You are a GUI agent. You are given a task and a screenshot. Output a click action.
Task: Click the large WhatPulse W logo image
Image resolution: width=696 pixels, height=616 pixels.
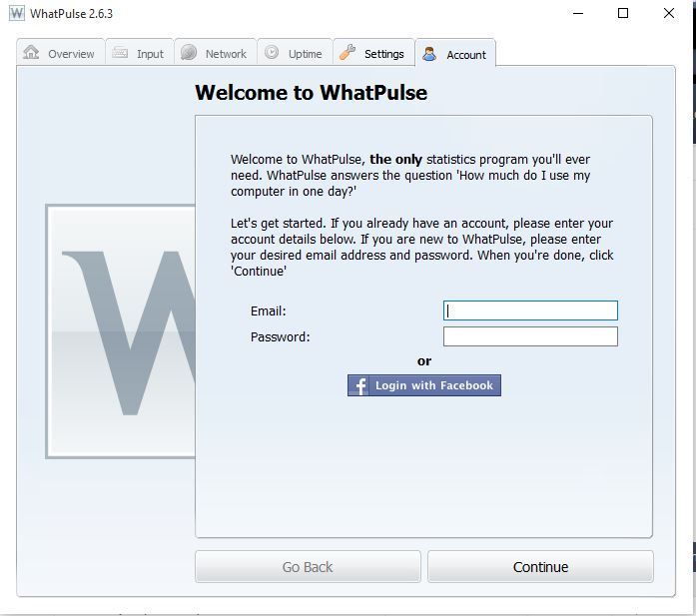[x=120, y=331]
